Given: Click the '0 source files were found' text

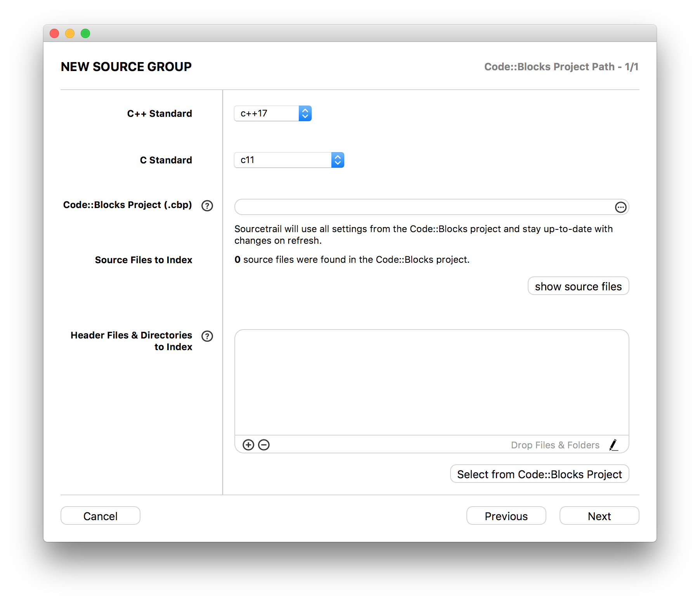Looking at the screenshot, I should pyautogui.click(x=352, y=259).
